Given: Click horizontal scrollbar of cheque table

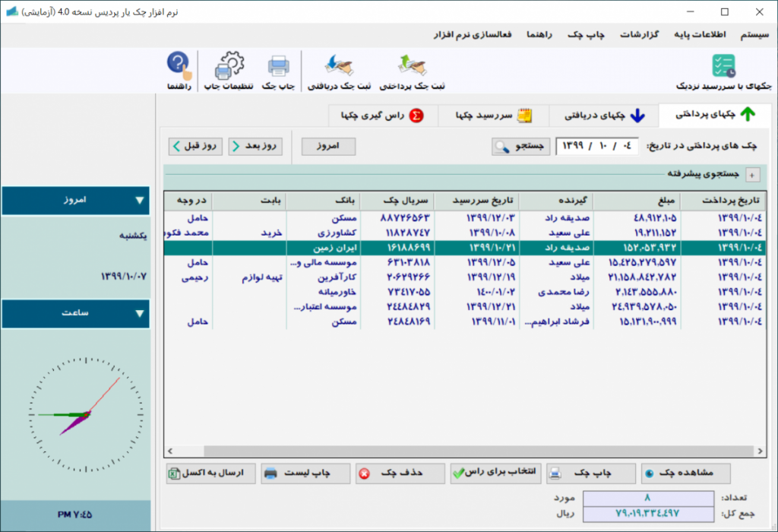Looking at the screenshot, I should tap(479, 451).
